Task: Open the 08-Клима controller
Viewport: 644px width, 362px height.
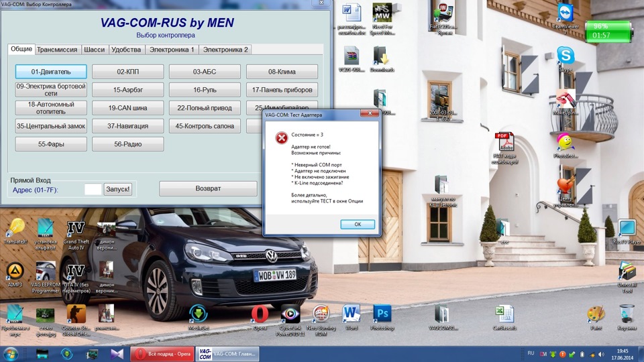Action: tap(282, 72)
